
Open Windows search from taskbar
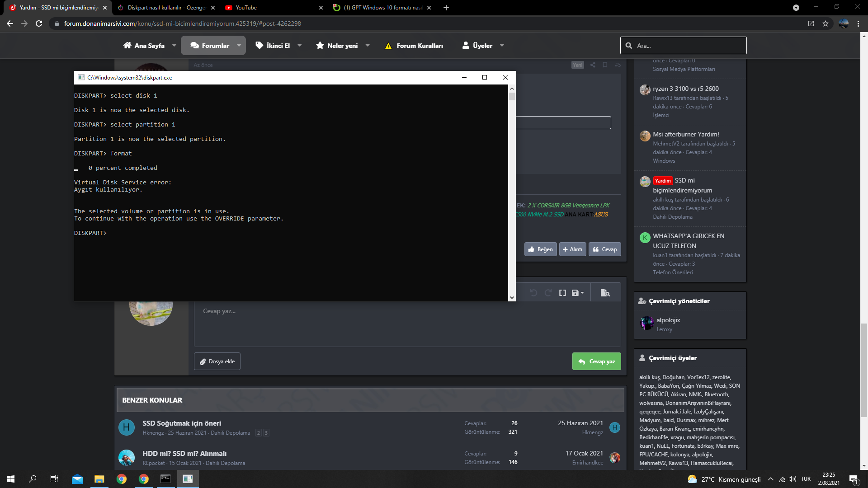coord(33,479)
